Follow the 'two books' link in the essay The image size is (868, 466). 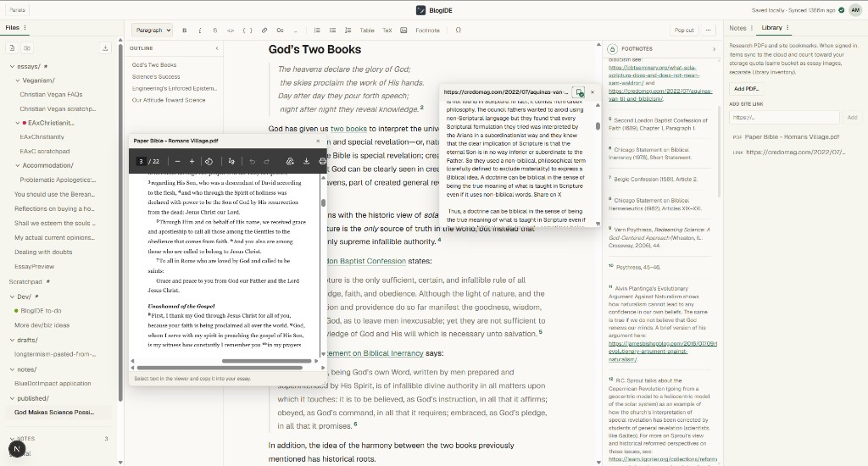[x=348, y=129]
